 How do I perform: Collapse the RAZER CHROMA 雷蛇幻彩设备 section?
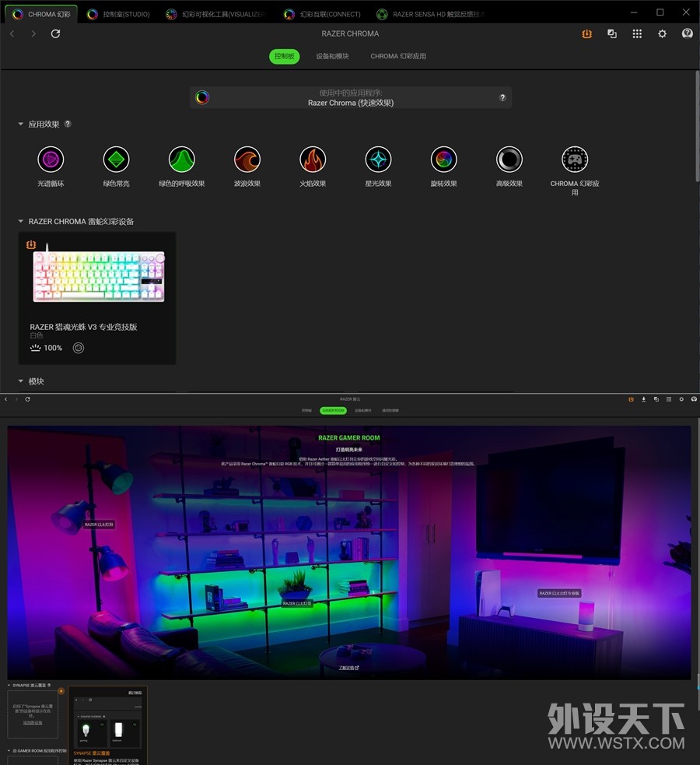pyautogui.click(x=20, y=221)
